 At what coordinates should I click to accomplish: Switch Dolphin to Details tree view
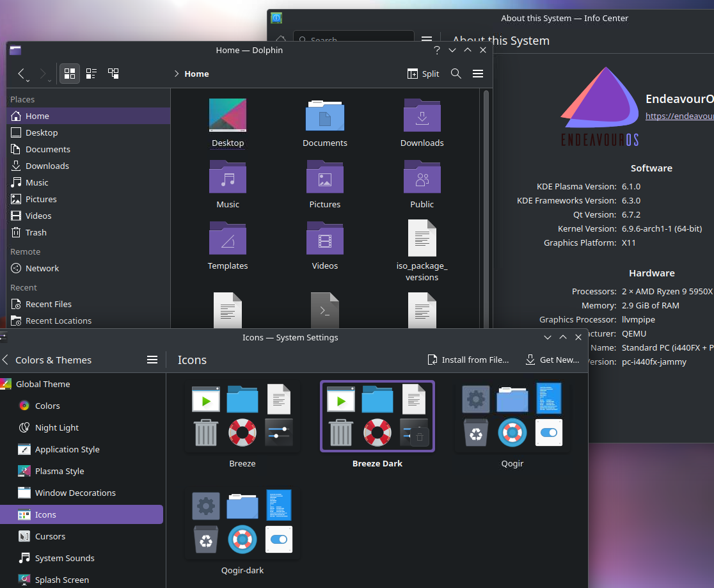(x=113, y=74)
